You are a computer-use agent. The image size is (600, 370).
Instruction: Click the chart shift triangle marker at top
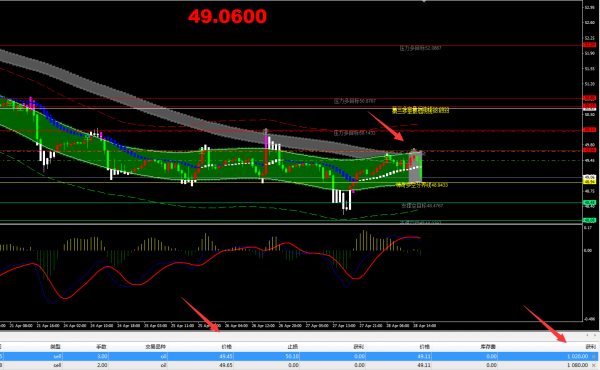click(424, 1)
